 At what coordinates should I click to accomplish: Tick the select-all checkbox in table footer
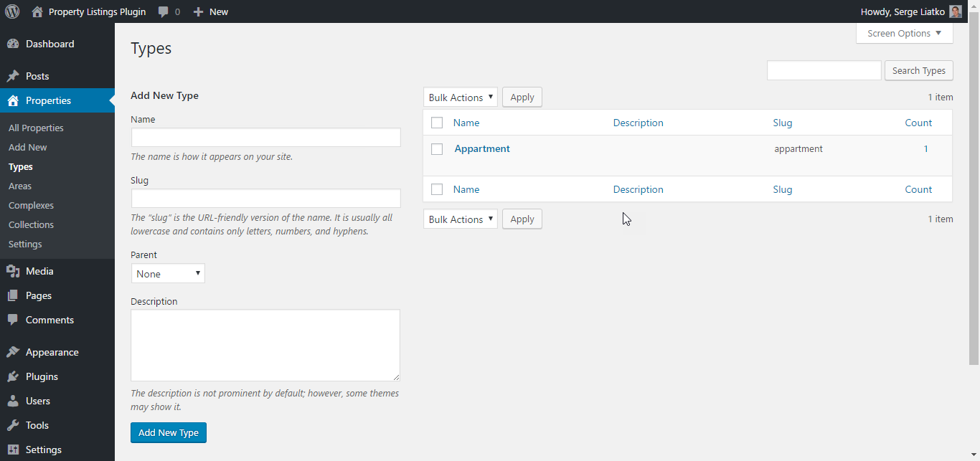[x=437, y=189]
